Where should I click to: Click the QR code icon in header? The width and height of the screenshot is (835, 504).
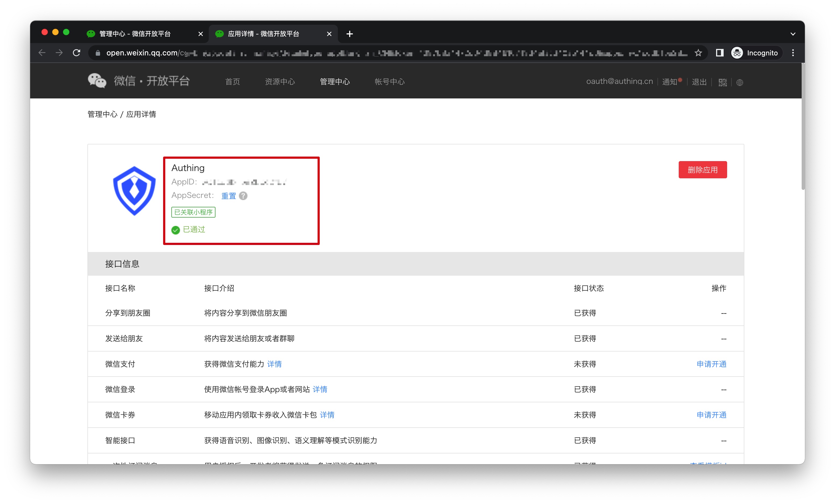tap(722, 82)
